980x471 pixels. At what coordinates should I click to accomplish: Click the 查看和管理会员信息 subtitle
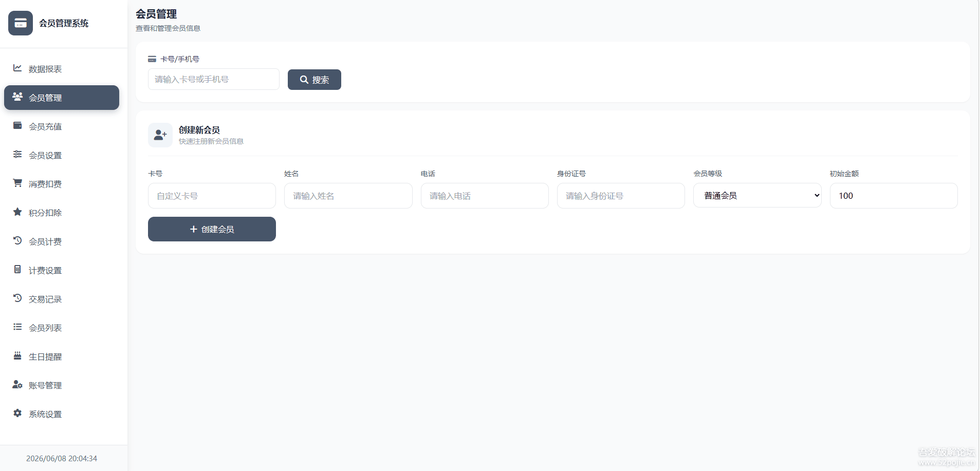pyautogui.click(x=168, y=28)
